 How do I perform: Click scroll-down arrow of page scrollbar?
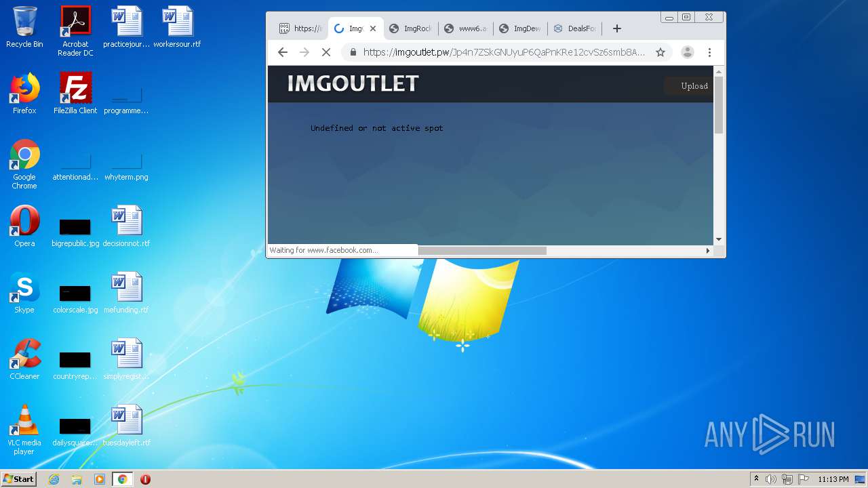point(719,239)
